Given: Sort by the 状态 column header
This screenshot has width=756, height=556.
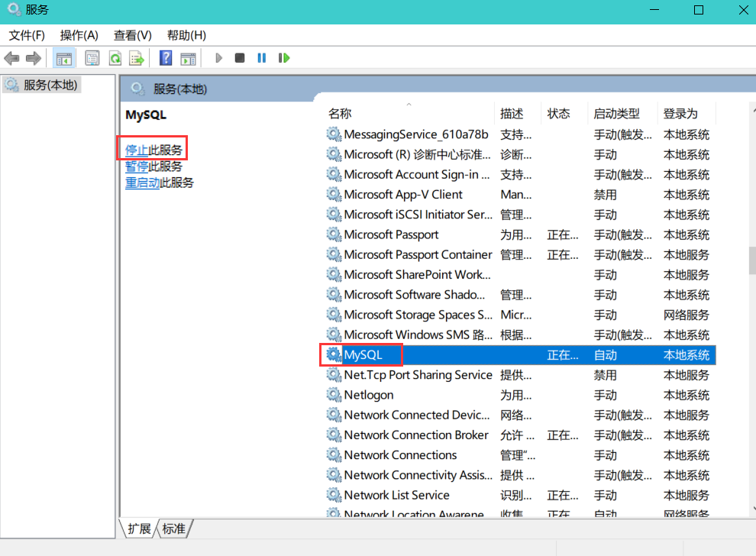Looking at the screenshot, I should click(564, 114).
